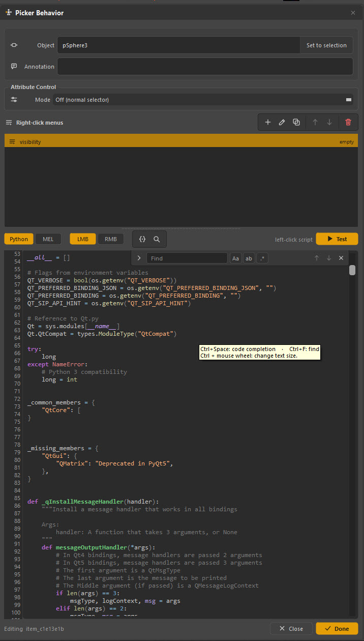
Task: Select the visibility menu row
Action: [181, 141]
